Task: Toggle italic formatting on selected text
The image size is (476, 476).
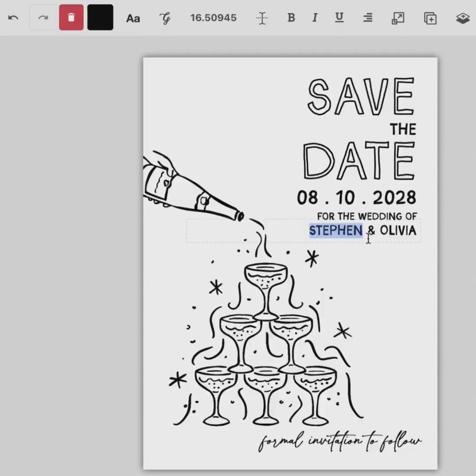Action: click(315, 18)
